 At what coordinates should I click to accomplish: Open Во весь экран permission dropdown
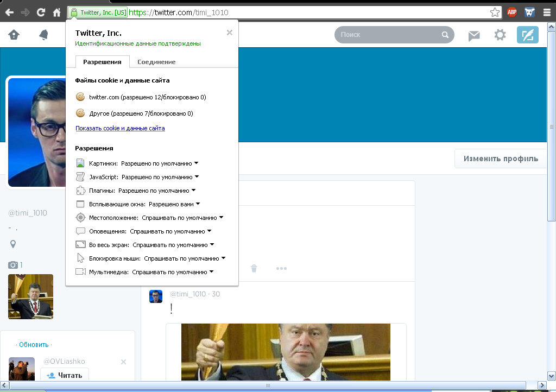(x=212, y=244)
